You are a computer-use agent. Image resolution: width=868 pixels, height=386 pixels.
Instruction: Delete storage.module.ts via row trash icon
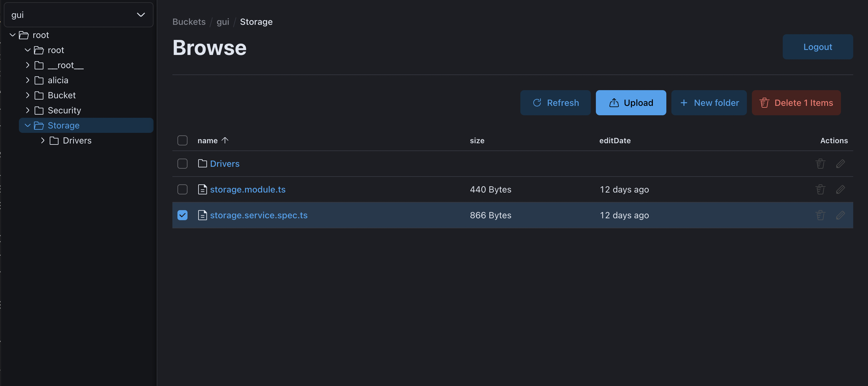(x=820, y=189)
